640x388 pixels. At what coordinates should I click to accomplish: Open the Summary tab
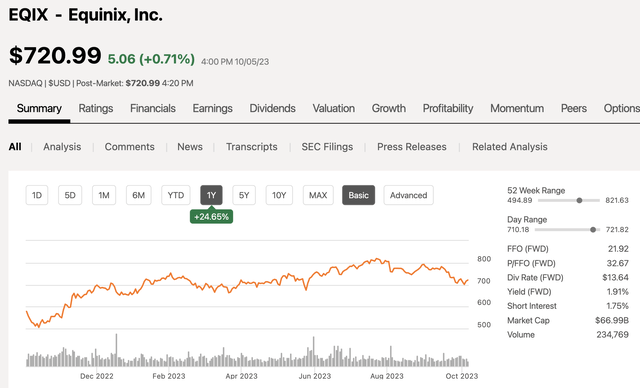(x=39, y=109)
